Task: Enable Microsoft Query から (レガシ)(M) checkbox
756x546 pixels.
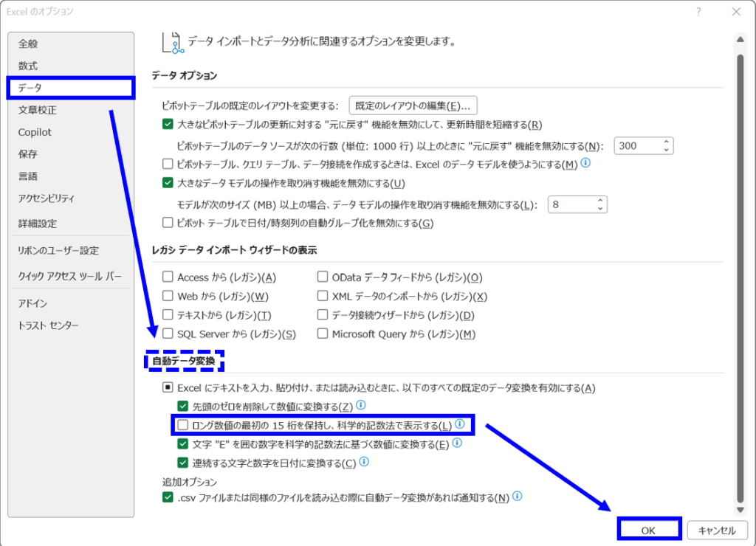Action: tap(323, 334)
